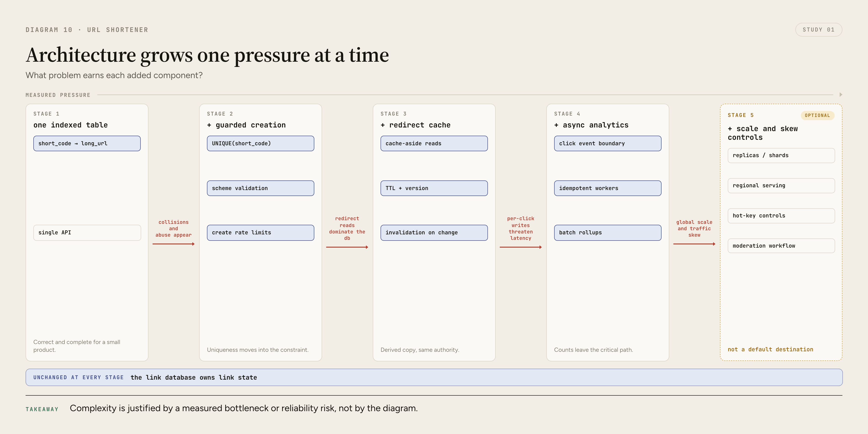The image size is (868, 434).
Task: Click the '+ async analytics' heading
Action: (x=591, y=125)
